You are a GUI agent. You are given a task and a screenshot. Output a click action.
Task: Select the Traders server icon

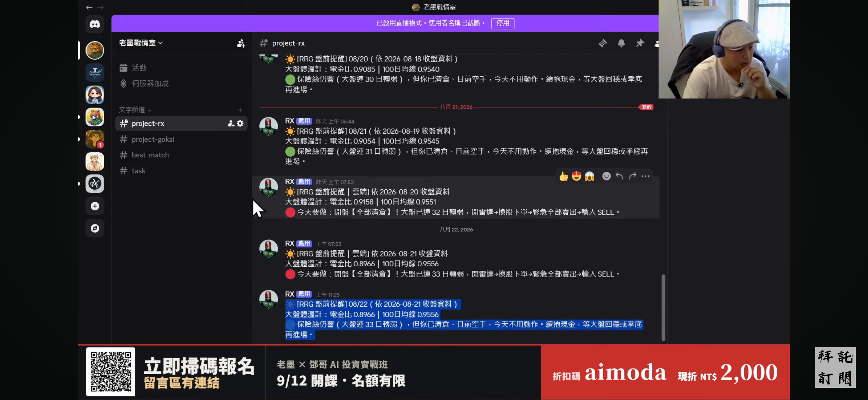coord(95,72)
